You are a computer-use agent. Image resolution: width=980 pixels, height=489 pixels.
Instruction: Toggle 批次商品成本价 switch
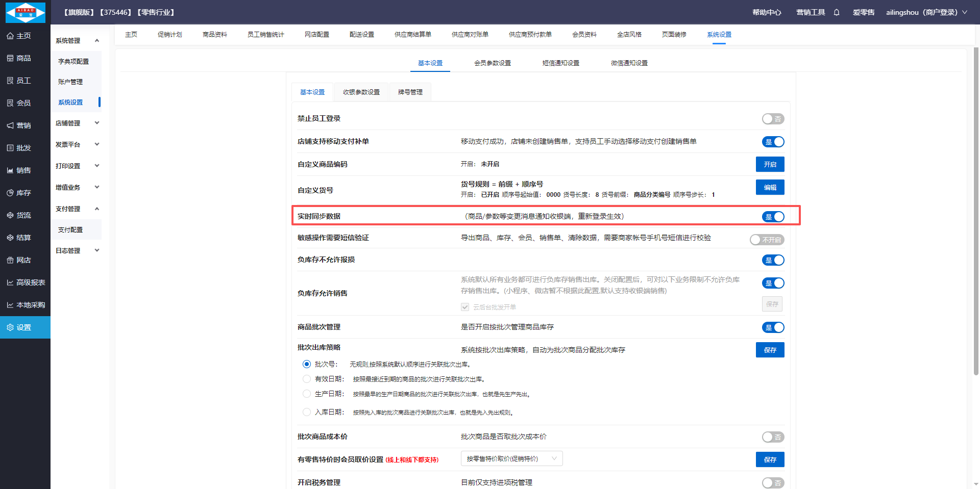773,437
